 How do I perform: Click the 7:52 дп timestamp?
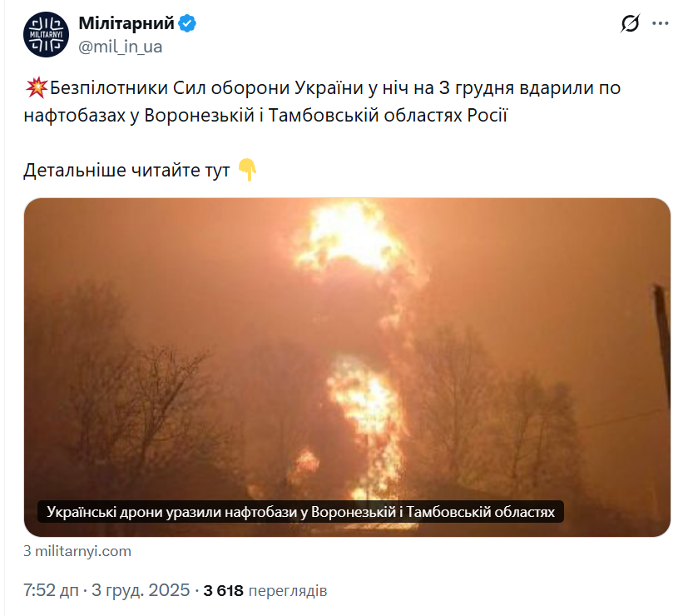tap(51, 590)
